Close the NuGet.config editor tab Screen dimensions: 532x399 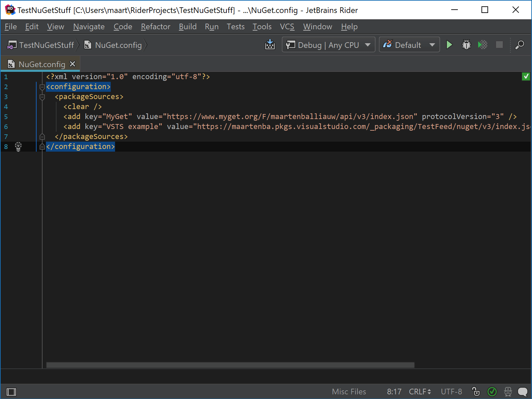click(72, 64)
